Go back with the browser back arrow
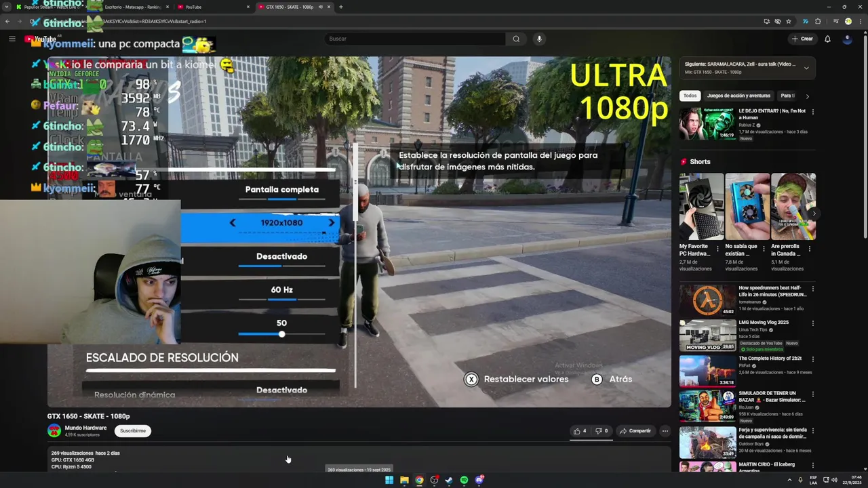The height and width of the screenshot is (488, 868). point(7,21)
